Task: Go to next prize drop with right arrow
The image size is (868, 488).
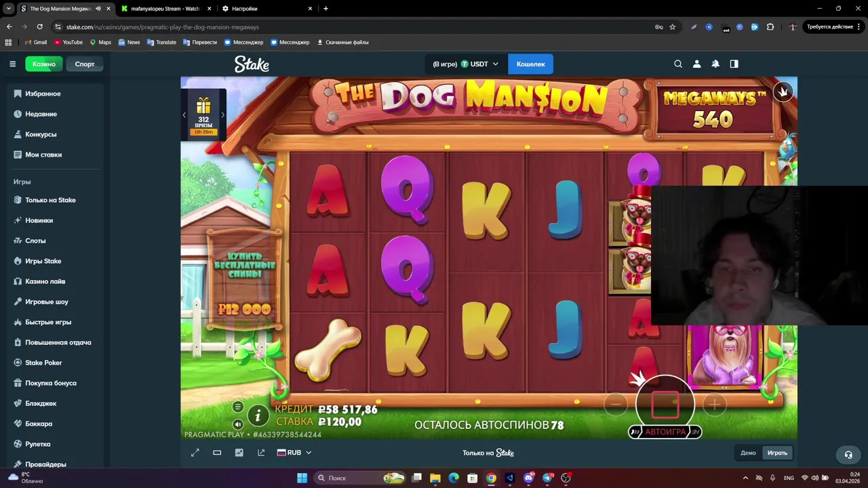Action: (x=222, y=115)
